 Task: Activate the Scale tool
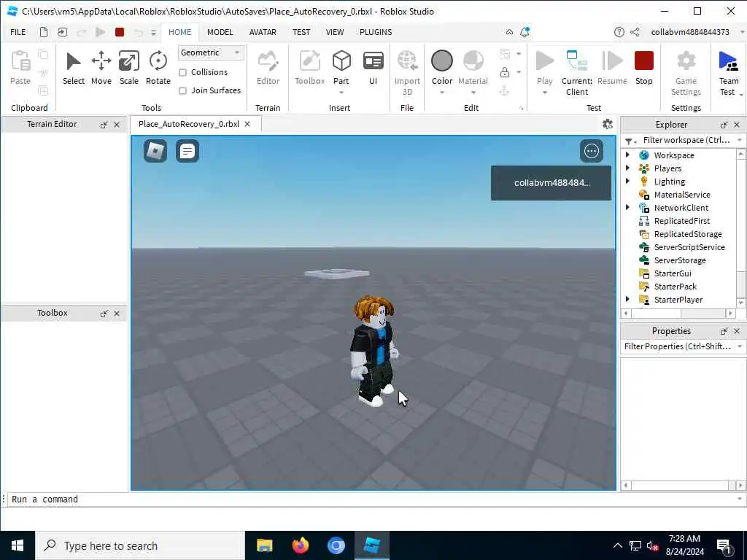coord(128,61)
